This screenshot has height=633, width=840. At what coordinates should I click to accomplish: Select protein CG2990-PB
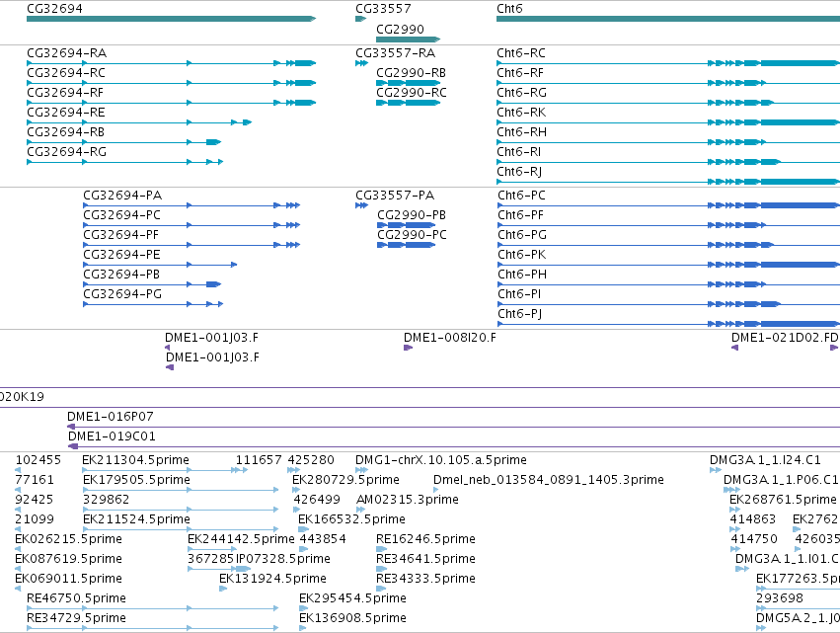(x=406, y=225)
